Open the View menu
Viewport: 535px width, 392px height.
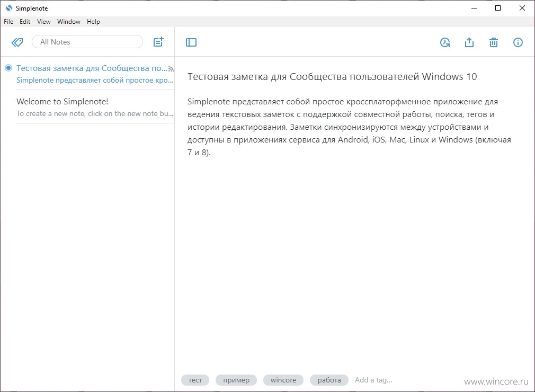43,22
